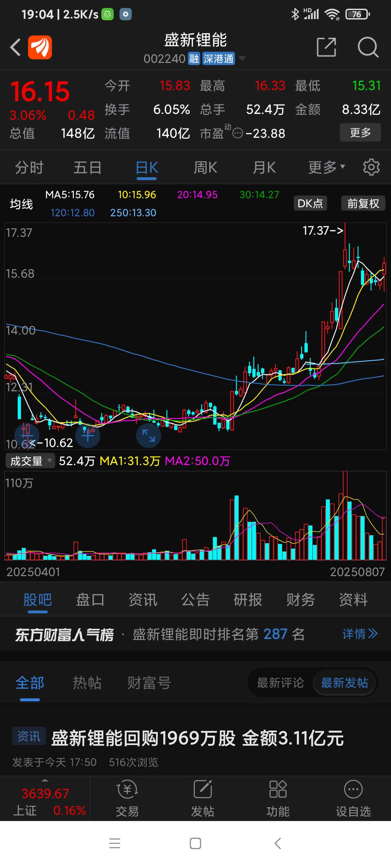Open the 资料 company profile tab
The image size is (391, 868).
pos(353,600)
